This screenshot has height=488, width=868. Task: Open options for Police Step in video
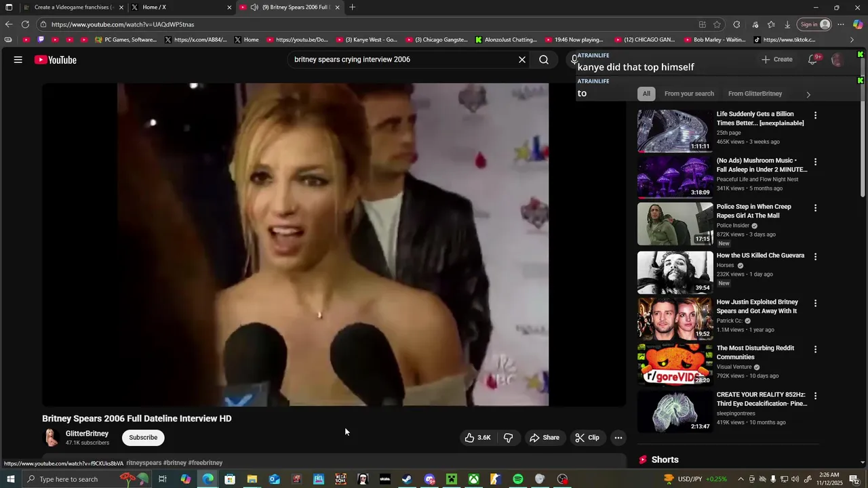815,208
